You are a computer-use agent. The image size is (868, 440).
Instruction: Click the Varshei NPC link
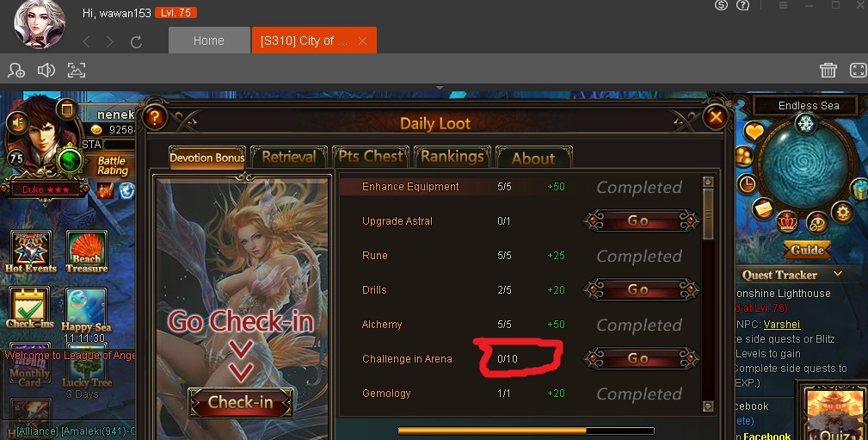(x=782, y=324)
